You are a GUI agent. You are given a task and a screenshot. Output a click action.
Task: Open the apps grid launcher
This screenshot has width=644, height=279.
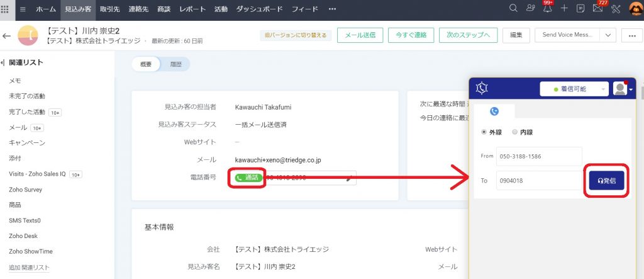[5, 9]
